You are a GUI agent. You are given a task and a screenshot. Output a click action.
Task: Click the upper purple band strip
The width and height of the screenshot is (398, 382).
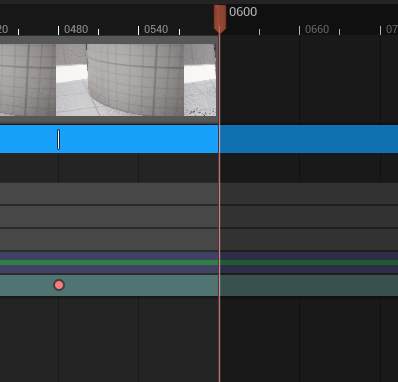pyautogui.click(x=199, y=256)
